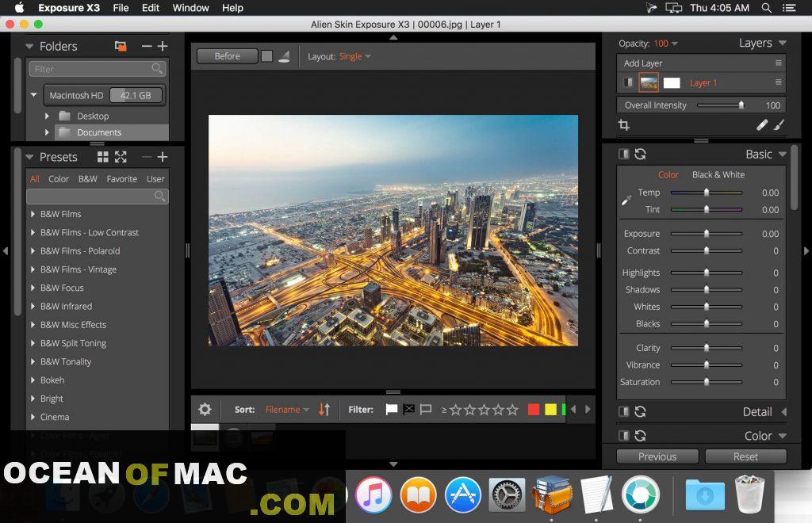Select the crop tool in Layers panel
Viewport: 812px width, 523px height.
[x=624, y=124]
